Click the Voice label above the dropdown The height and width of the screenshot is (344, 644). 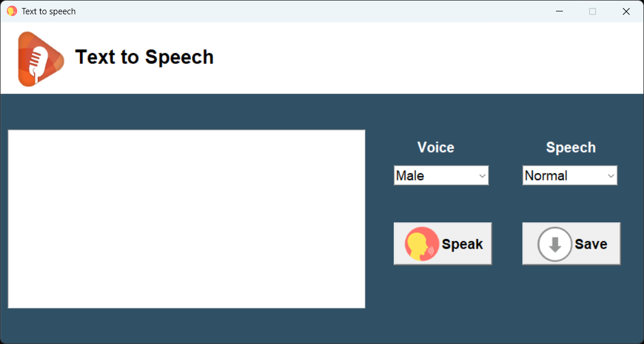point(436,147)
